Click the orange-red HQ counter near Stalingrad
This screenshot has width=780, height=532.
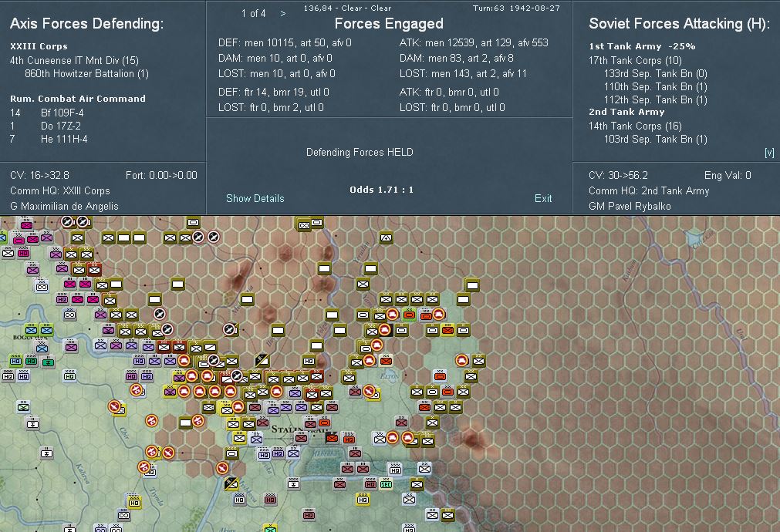tap(349, 439)
